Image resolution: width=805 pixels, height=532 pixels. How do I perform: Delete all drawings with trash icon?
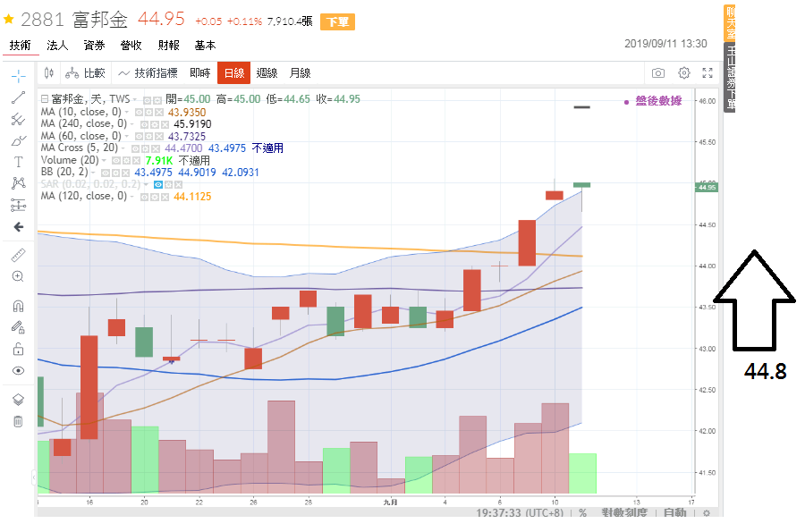18,420
